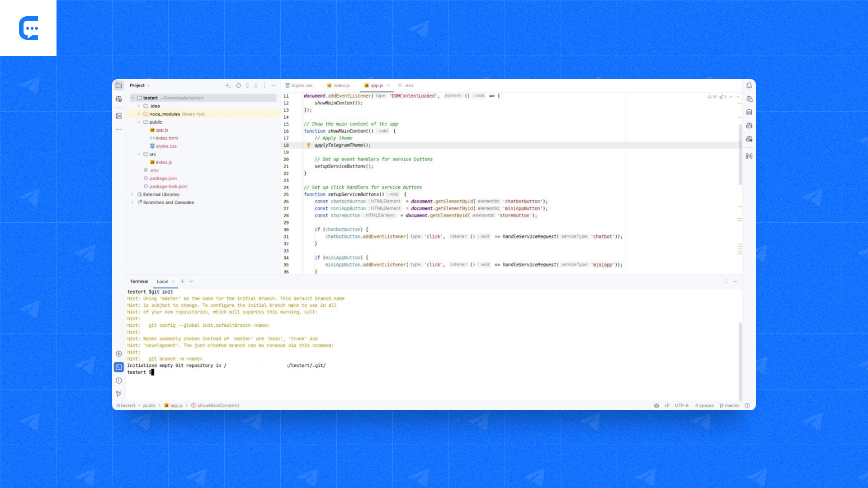This screenshot has width=868, height=488.
Task: Open package.json in the project tree
Action: pyautogui.click(x=163, y=178)
